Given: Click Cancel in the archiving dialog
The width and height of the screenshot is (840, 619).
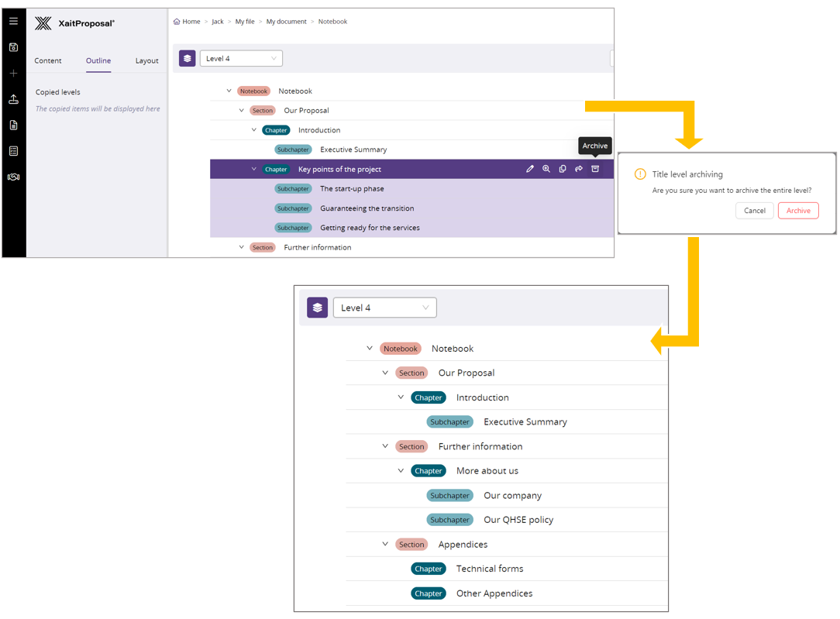Looking at the screenshot, I should (754, 211).
